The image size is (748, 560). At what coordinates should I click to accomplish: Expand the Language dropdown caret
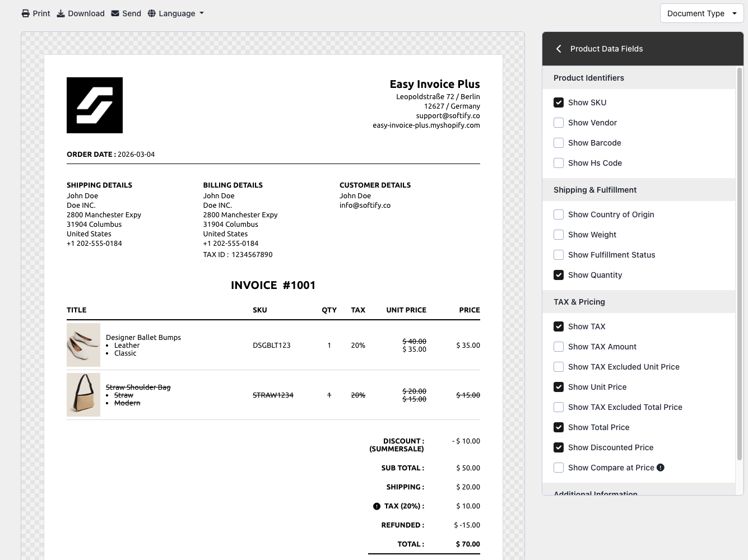coord(202,13)
